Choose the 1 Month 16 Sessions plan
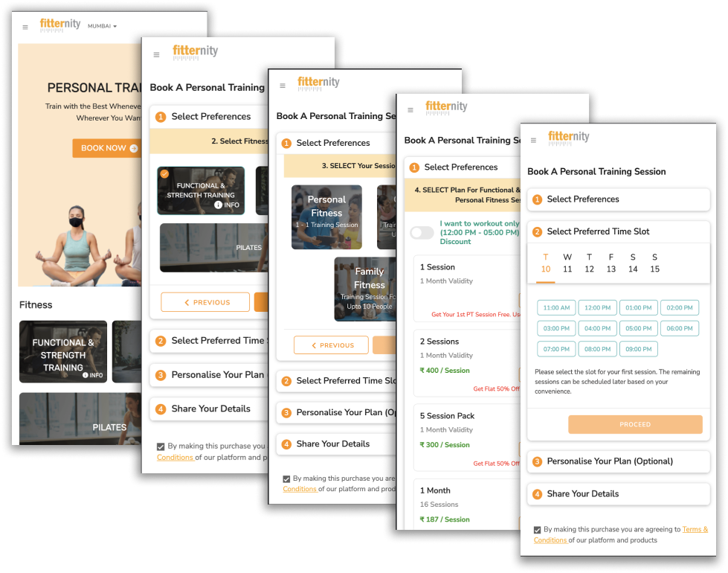The height and width of the screenshot is (573, 728). pos(467,505)
